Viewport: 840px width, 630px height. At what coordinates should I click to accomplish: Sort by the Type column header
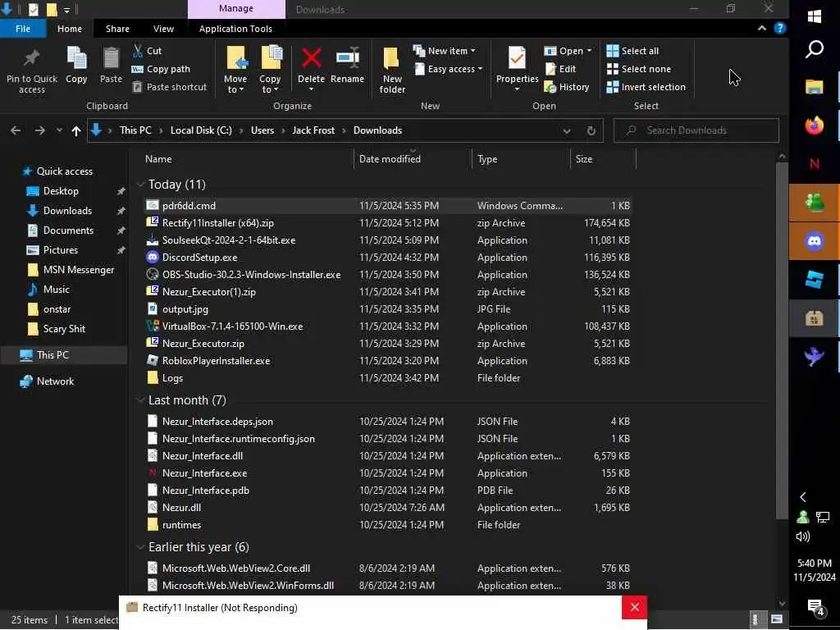tap(487, 159)
